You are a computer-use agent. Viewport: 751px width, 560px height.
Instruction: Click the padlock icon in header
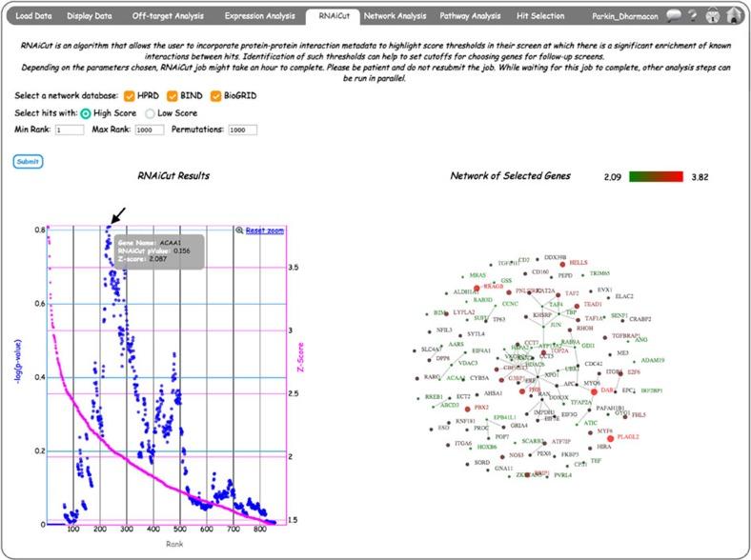click(712, 15)
